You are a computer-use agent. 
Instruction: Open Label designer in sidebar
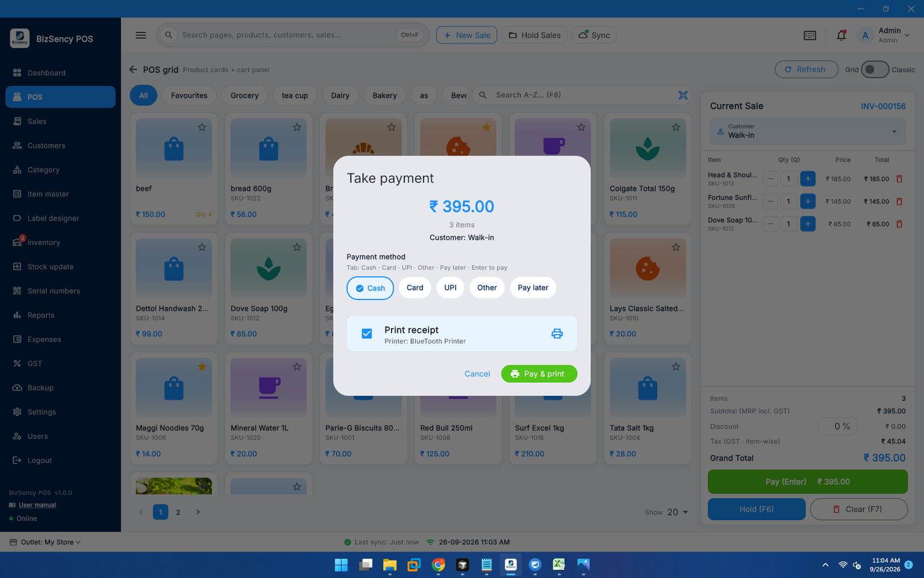pyautogui.click(x=60, y=218)
